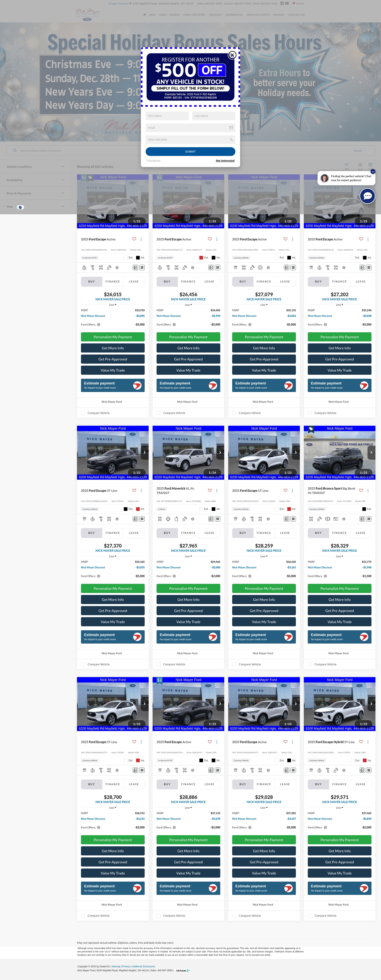The height and width of the screenshot is (980, 381).
Task: Click the features info icon on the $27,079 Escape
Action: (268, 268)
